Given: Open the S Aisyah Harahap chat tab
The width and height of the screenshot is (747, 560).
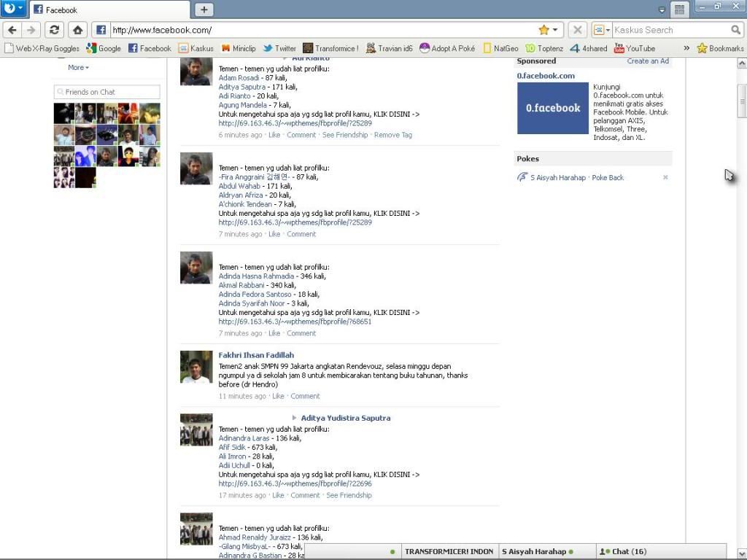Looking at the screenshot, I should (547, 551).
